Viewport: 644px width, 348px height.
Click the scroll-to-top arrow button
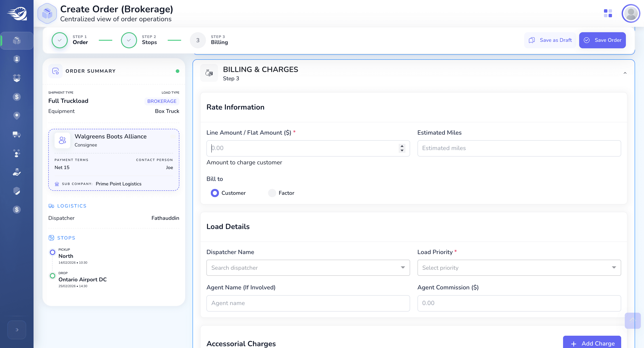pos(633,320)
